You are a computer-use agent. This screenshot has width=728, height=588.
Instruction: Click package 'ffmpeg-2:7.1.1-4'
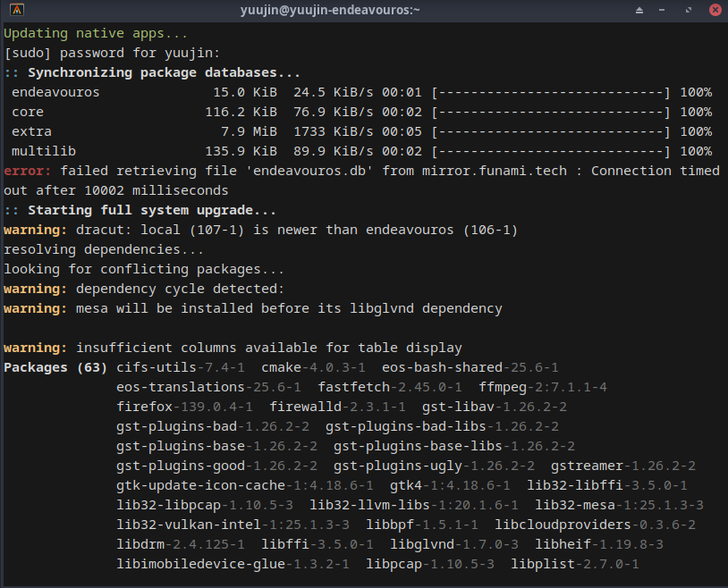(543, 387)
